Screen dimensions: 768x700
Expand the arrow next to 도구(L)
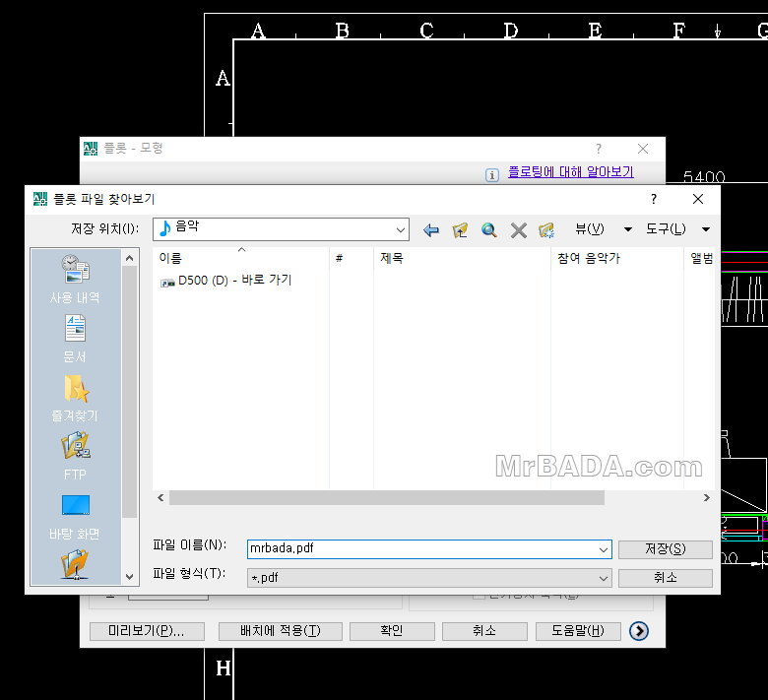coord(706,229)
